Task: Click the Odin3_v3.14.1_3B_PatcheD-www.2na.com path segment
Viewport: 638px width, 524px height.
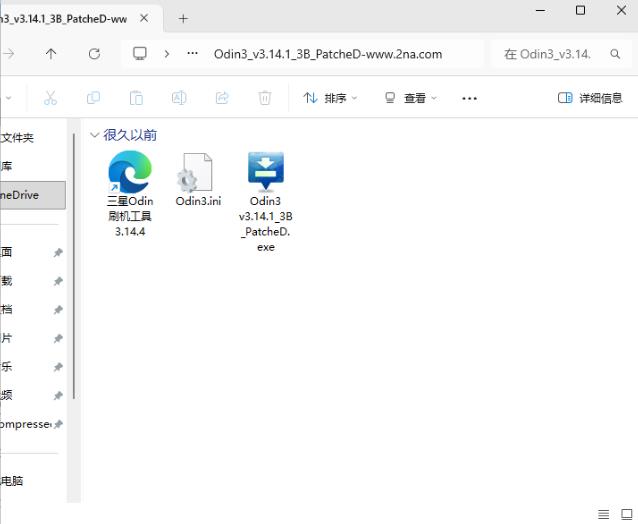Action: click(328, 54)
